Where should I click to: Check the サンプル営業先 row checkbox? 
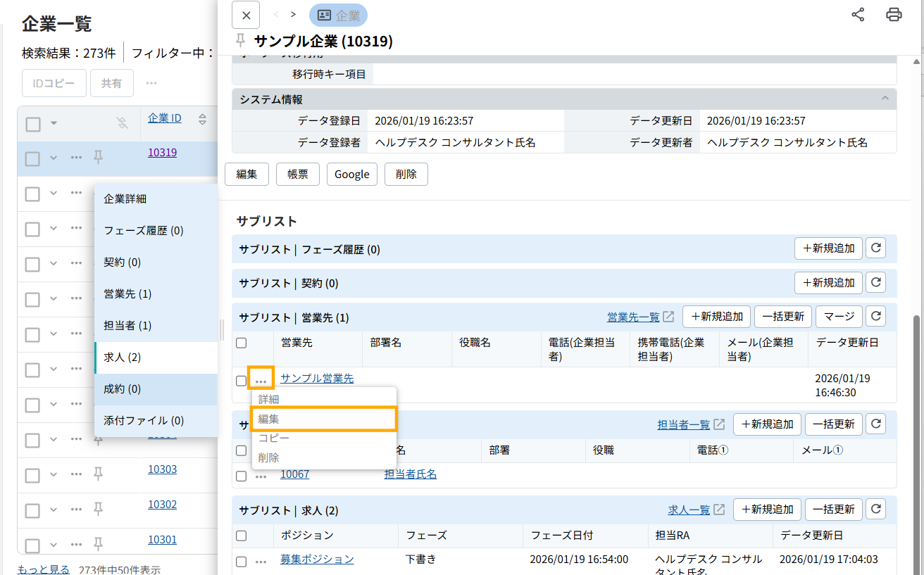[x=242, y=381]
